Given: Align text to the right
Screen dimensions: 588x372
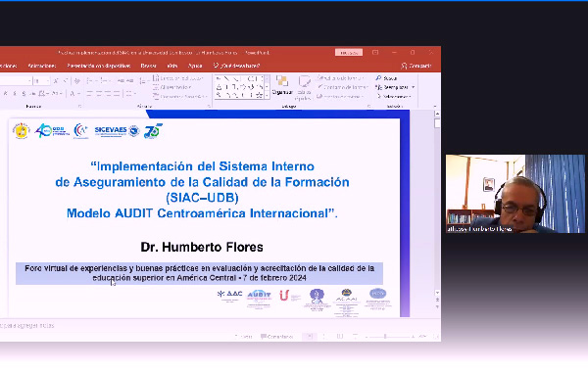Looking at the screenshot, I should click(108, 93).
